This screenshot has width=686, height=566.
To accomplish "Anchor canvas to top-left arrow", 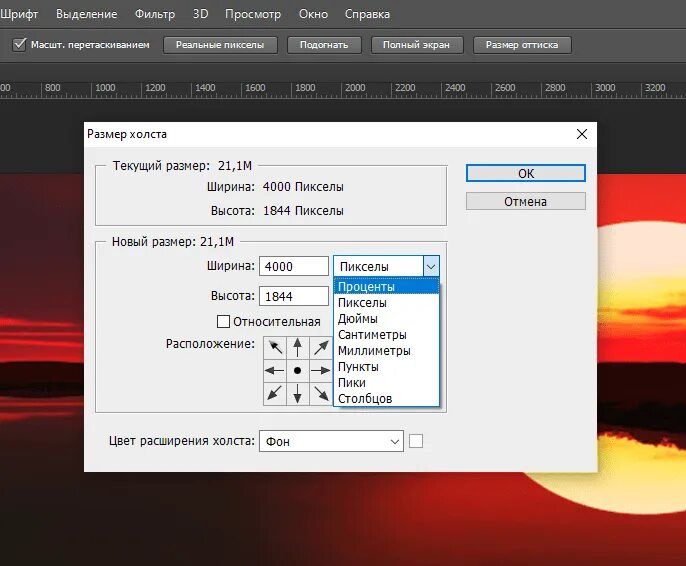I will pyautogui.click(x=275, y=348).
